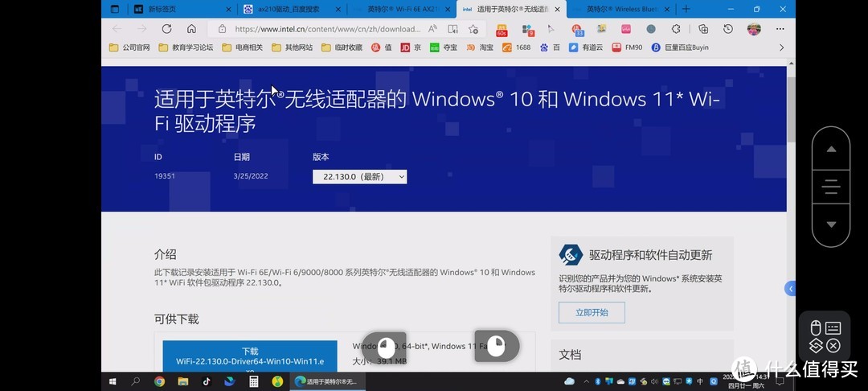Viewport: 868px width, 391px height.
Task: Open the 电商相关 bookmarks folder
Action: pos(243,47)
